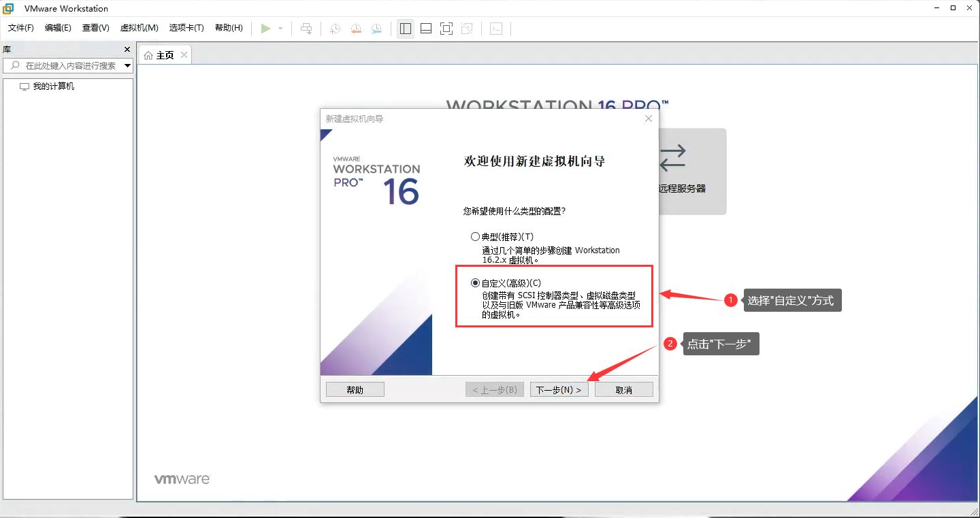The width and height of the screenshot is (980, 518).
Task: Click the 远程服务器 connect card
Action: (x=692, y=171)
